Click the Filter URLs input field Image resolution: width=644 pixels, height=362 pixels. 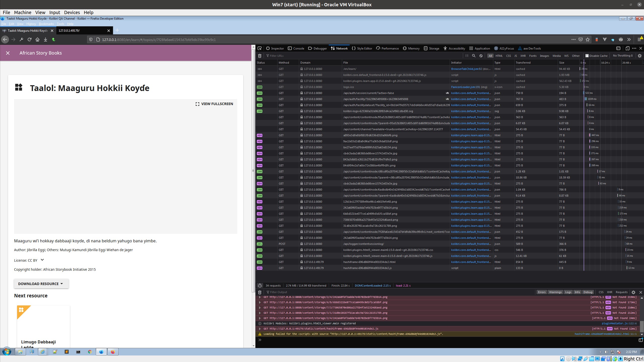click(x=364, y=56)
